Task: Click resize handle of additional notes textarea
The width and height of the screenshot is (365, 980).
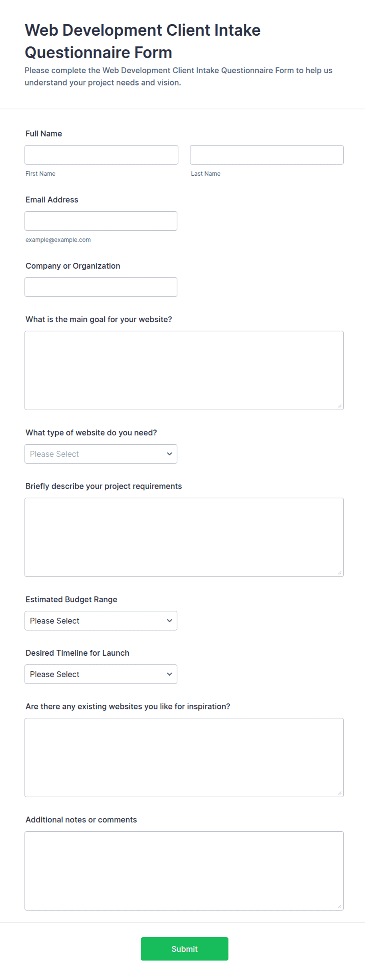Action: click(340, 907)
